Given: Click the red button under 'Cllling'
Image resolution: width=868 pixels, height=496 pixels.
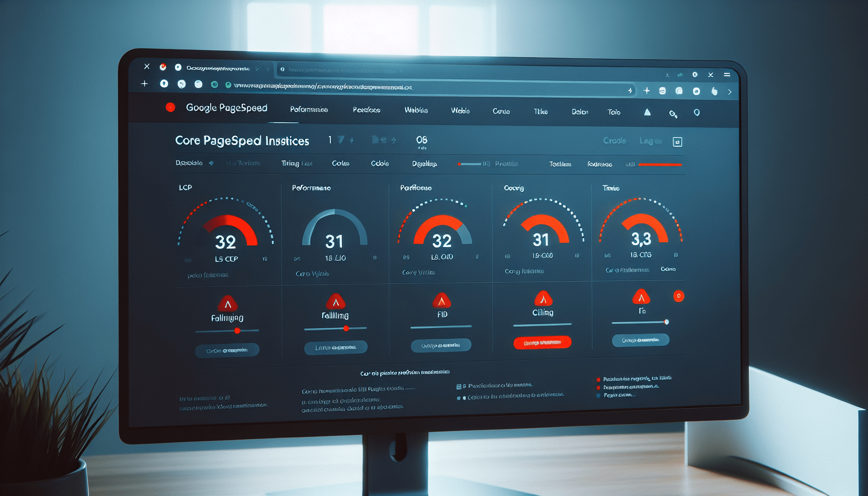Looking at the screenshot, I should point(542,342).
